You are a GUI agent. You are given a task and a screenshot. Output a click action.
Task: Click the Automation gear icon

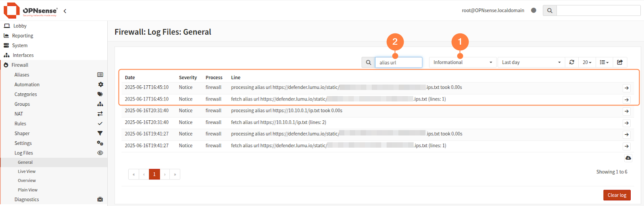(x=100, y=84)
